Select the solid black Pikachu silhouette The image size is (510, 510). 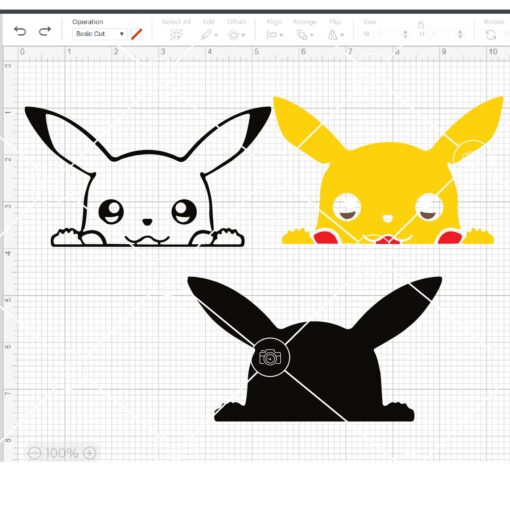315,349
